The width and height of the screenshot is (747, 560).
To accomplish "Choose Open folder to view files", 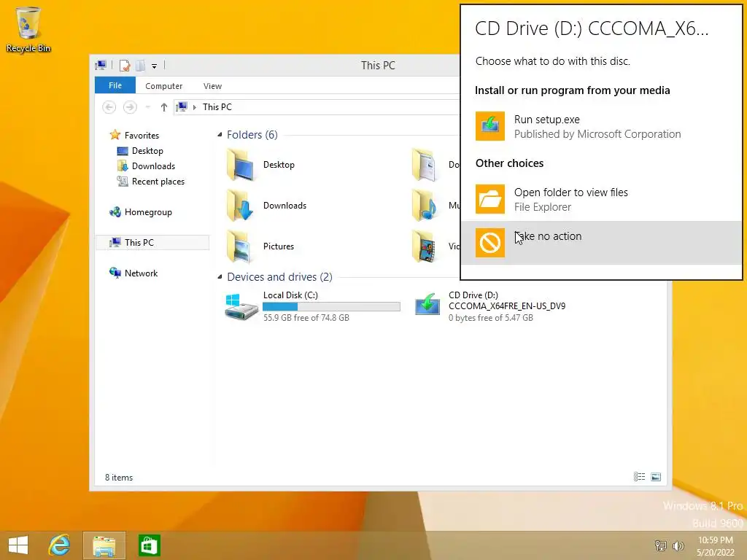I will [601, 200].
